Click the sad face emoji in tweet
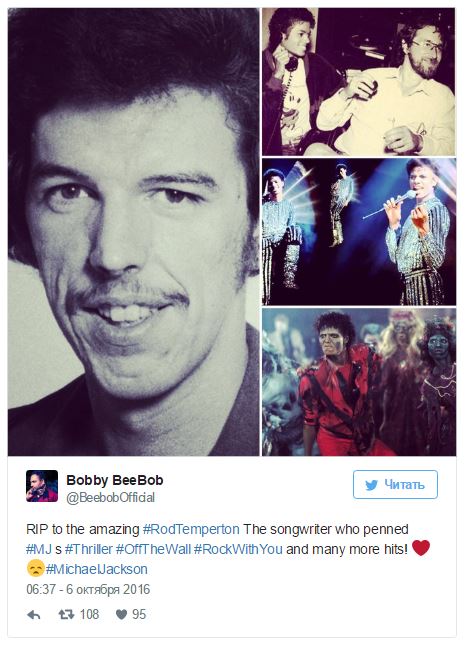The height and width of the screenshot is (650, 469). tap(35, 568)
